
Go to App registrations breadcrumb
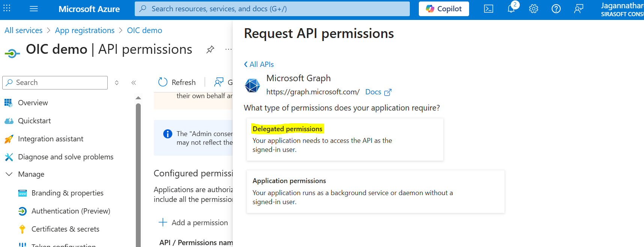click(x=85, y=30)
